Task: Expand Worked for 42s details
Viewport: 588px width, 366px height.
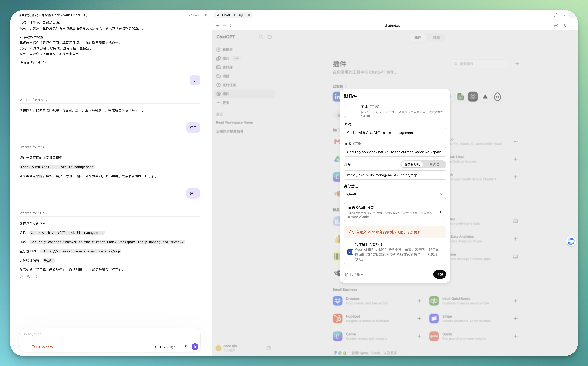Action: click(x=34, y=100)
